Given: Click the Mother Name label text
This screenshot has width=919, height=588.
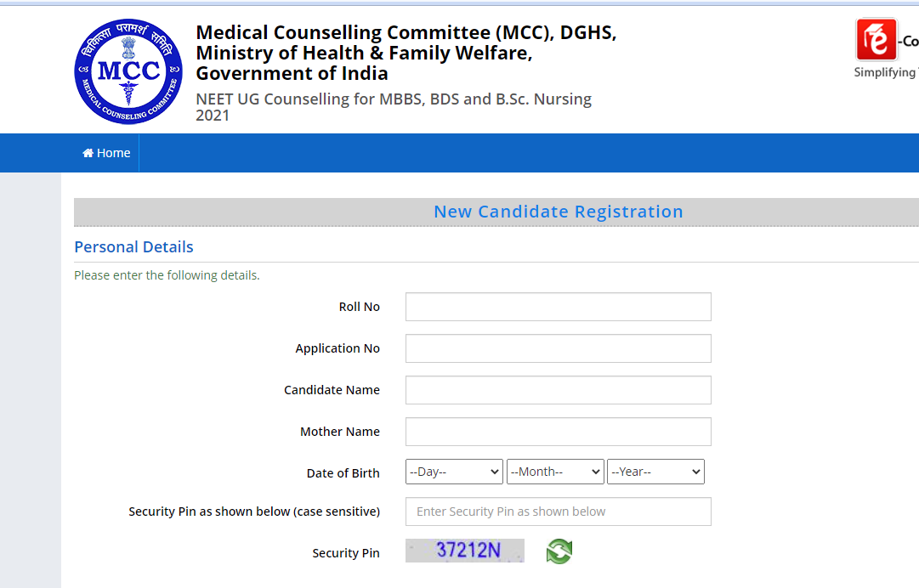Looking at the screenshot, I should [340, 432].
